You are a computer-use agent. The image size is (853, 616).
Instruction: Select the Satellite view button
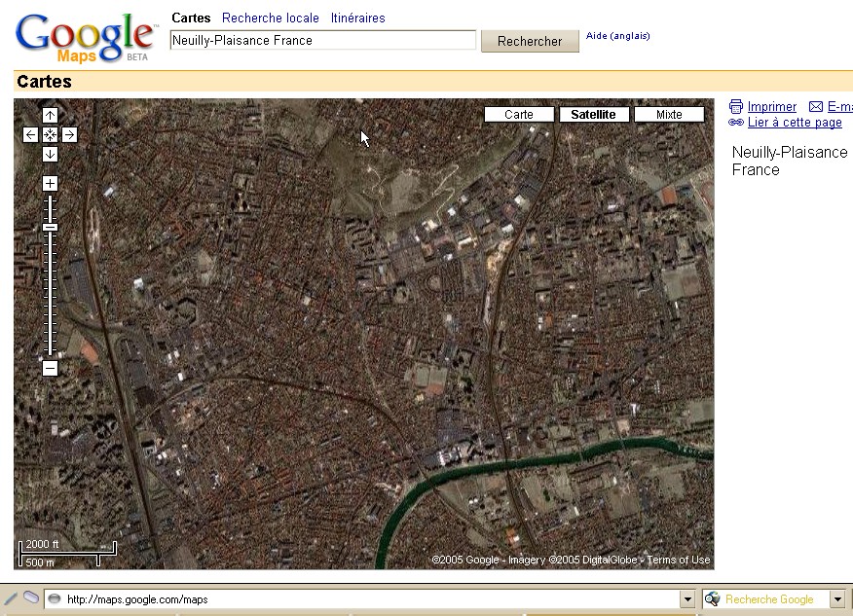[594, 115]
